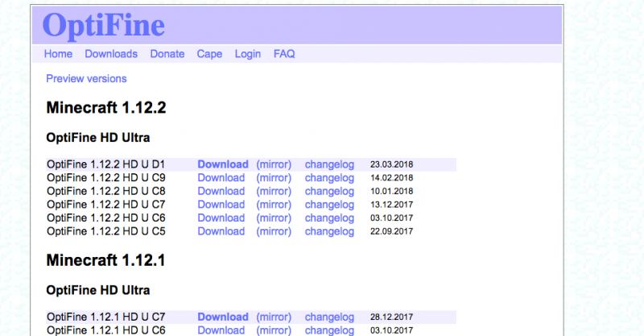644x336 pixels.
Task: Open the Home nav link
Action: [58, 54]
